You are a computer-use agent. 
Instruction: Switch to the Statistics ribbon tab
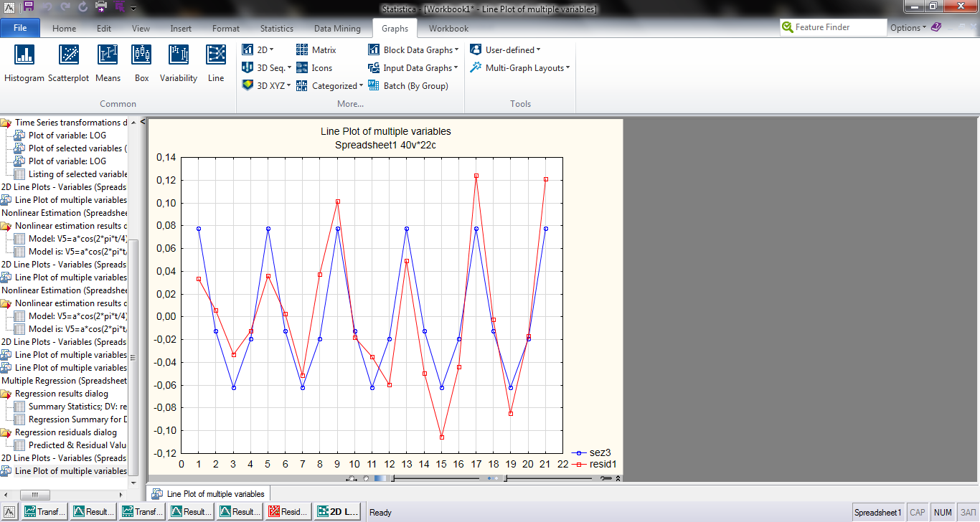point(276,29)
